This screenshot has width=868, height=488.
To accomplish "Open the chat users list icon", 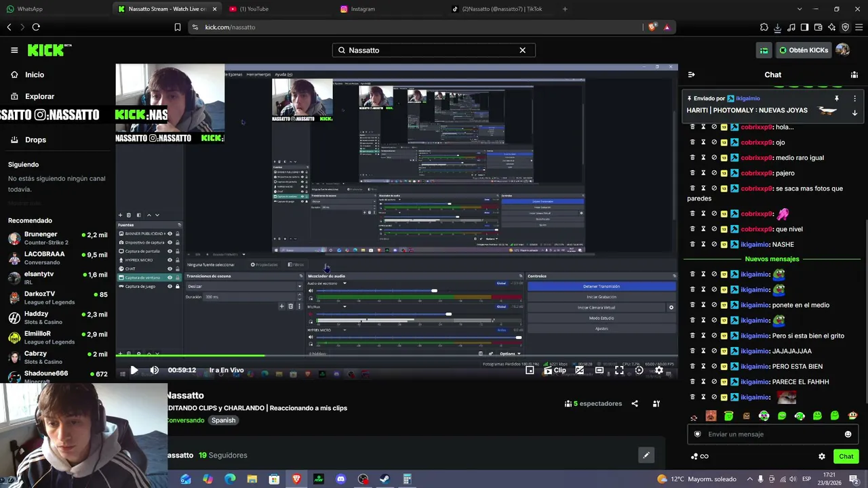I will click(x=854, y=75).
